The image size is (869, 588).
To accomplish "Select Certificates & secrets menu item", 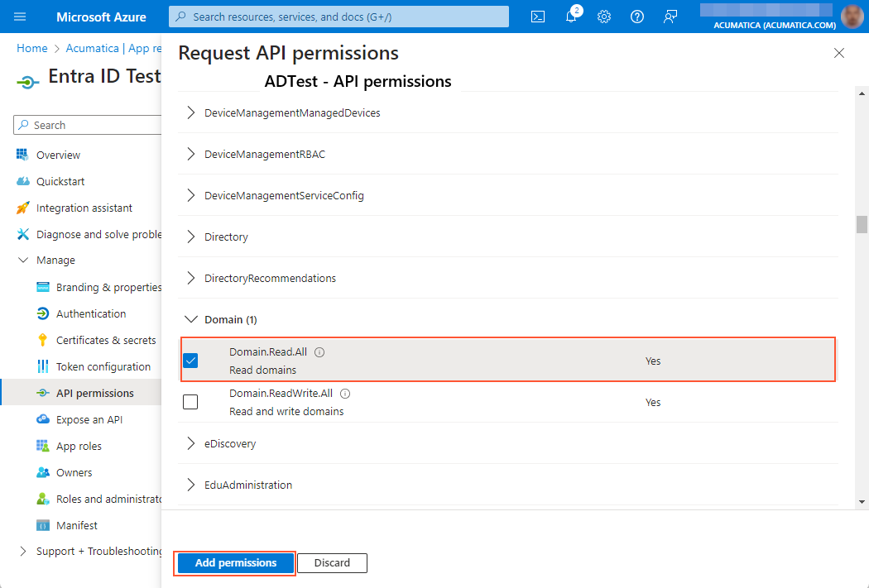I will (106, 340).
